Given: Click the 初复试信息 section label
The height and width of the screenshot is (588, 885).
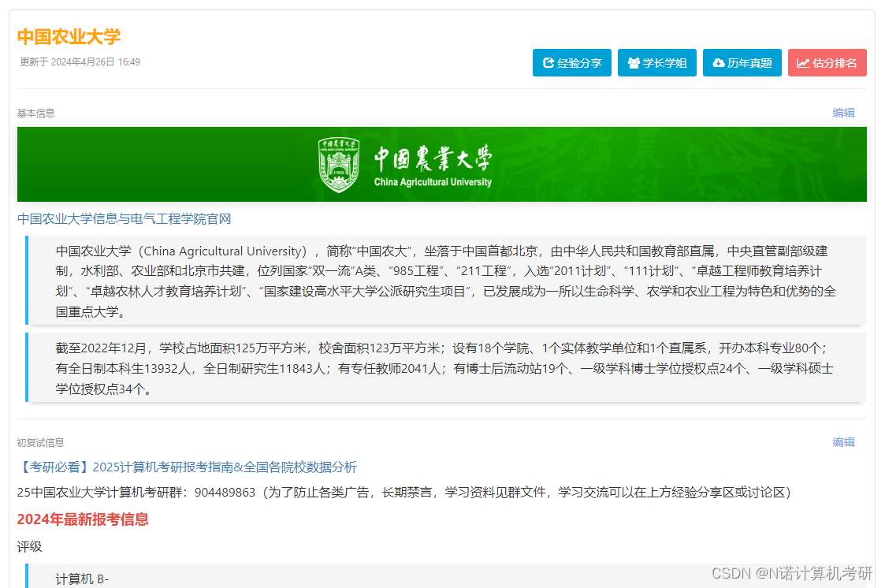Looking at the screenshot, I should pyautogui.click(x=41, y=443).
